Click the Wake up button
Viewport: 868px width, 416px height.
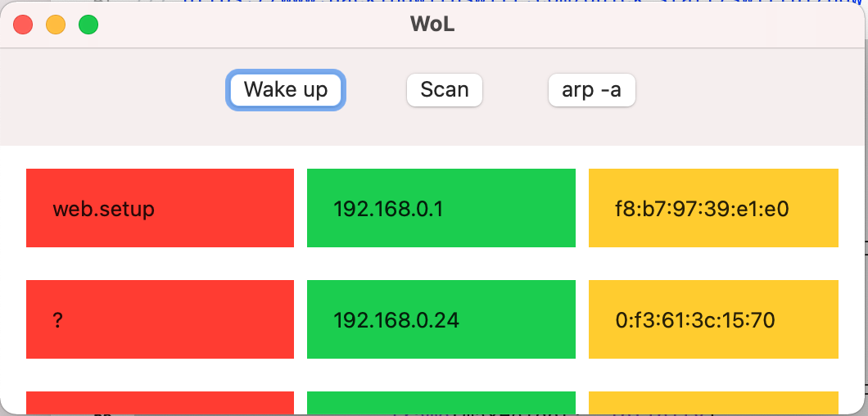(x=285, y=89)
